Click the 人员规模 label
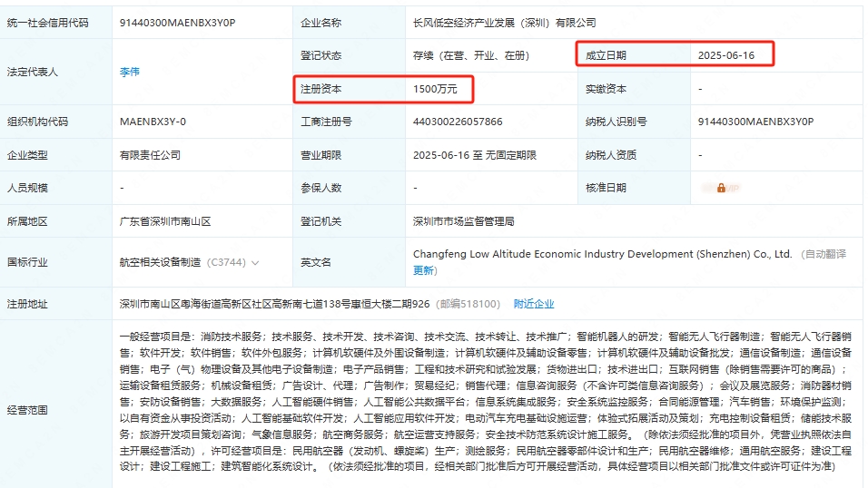Screen dimensions: 868x488 [27, 188]
